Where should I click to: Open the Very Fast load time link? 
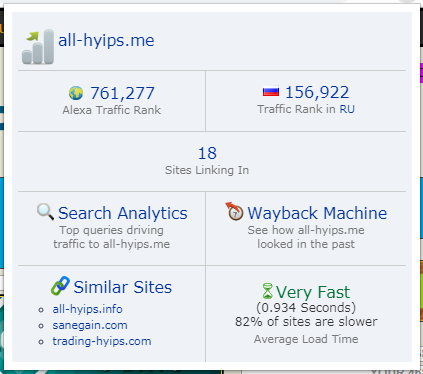click(x=313, y=292)
